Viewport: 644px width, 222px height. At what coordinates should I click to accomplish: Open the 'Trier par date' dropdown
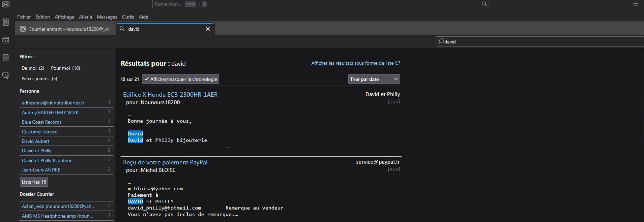[x=374, y=79]
